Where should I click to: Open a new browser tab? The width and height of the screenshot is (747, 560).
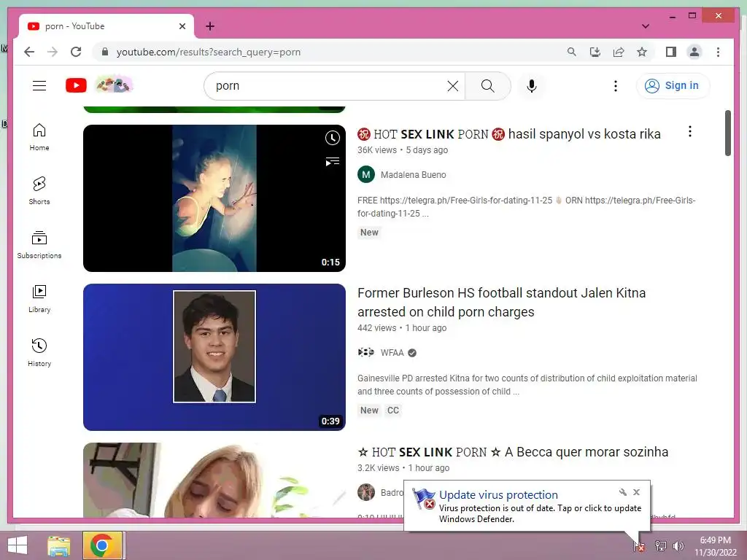(210, 26)
